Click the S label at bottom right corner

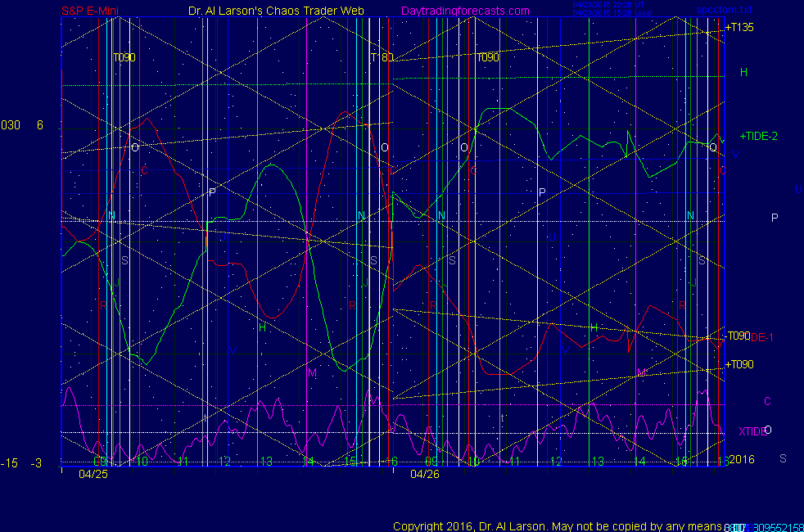783,458
